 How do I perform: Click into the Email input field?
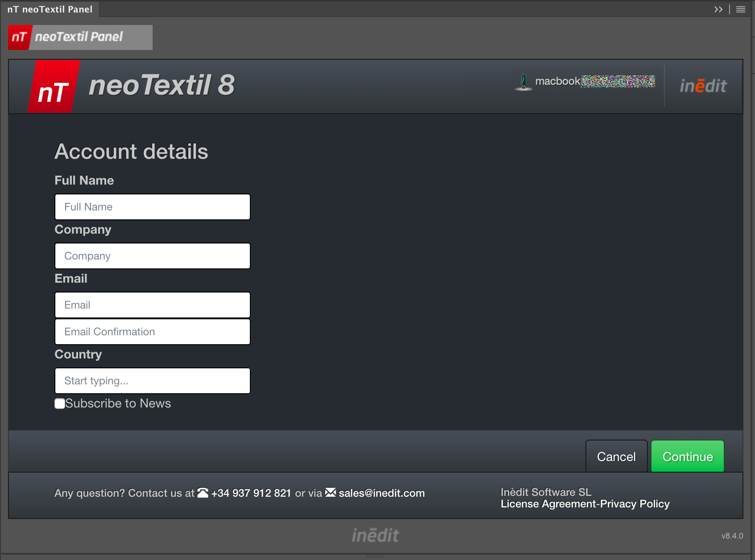click(153, 305)
